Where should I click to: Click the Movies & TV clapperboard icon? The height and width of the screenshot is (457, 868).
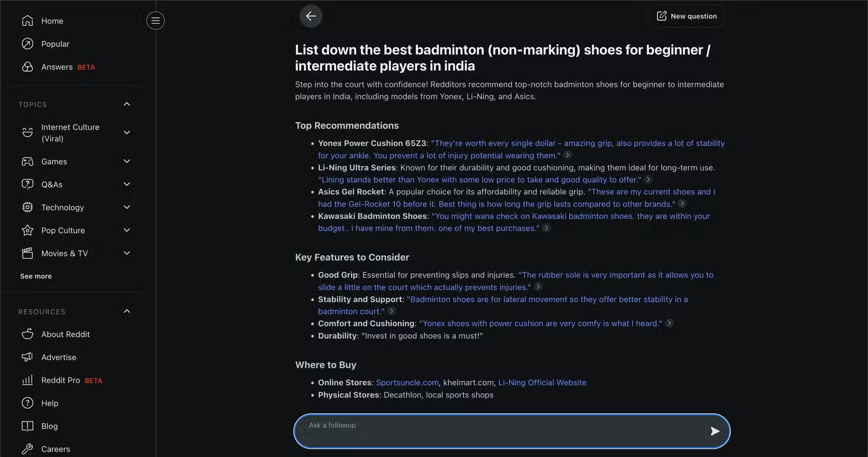click(x=27, y=253)
